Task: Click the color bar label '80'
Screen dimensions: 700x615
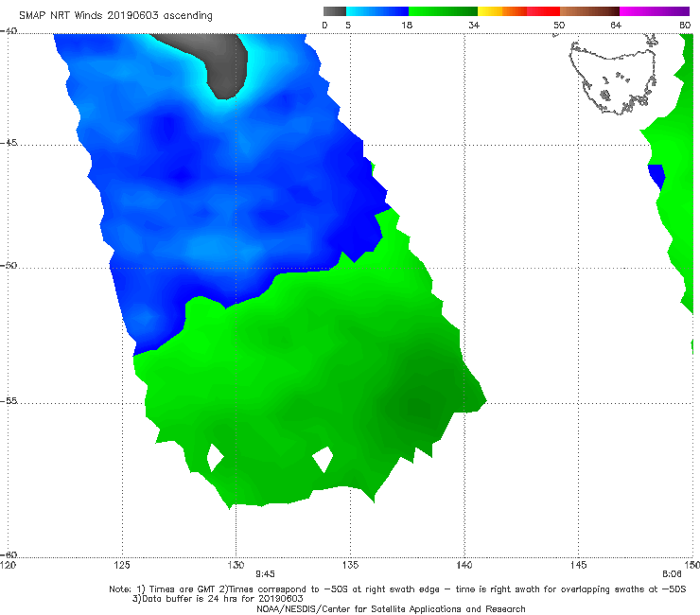Action: (685, 25)
